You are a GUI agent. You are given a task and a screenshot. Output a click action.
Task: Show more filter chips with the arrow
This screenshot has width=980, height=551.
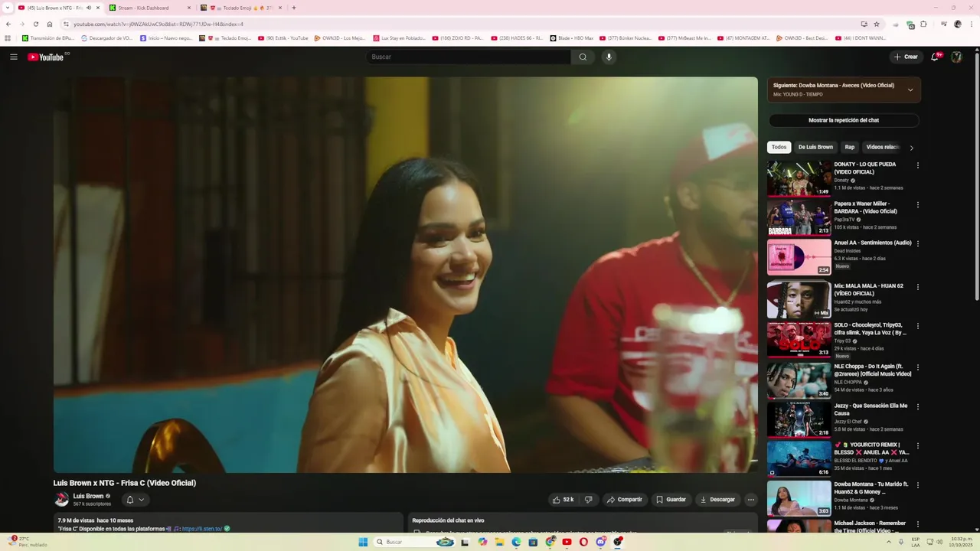pos(911,148)
